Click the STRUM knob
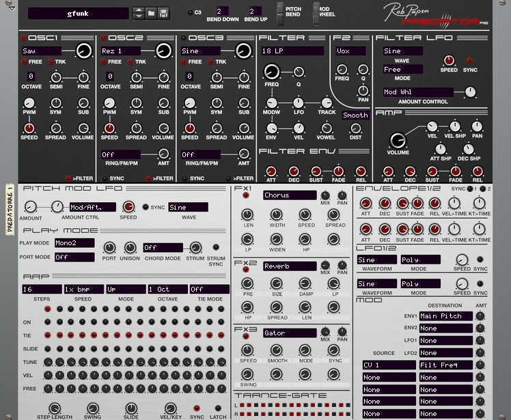 click(x=195, y=248)
